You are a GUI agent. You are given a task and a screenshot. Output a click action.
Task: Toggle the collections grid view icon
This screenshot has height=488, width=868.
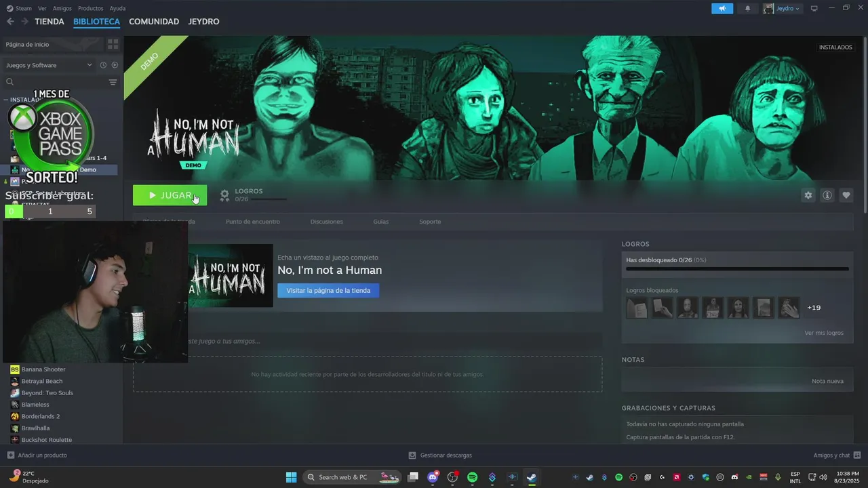coord(113,44)
